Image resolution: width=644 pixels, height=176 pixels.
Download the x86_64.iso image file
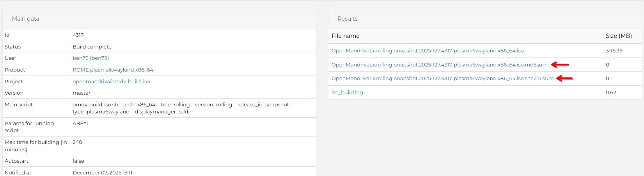(427, 50)
